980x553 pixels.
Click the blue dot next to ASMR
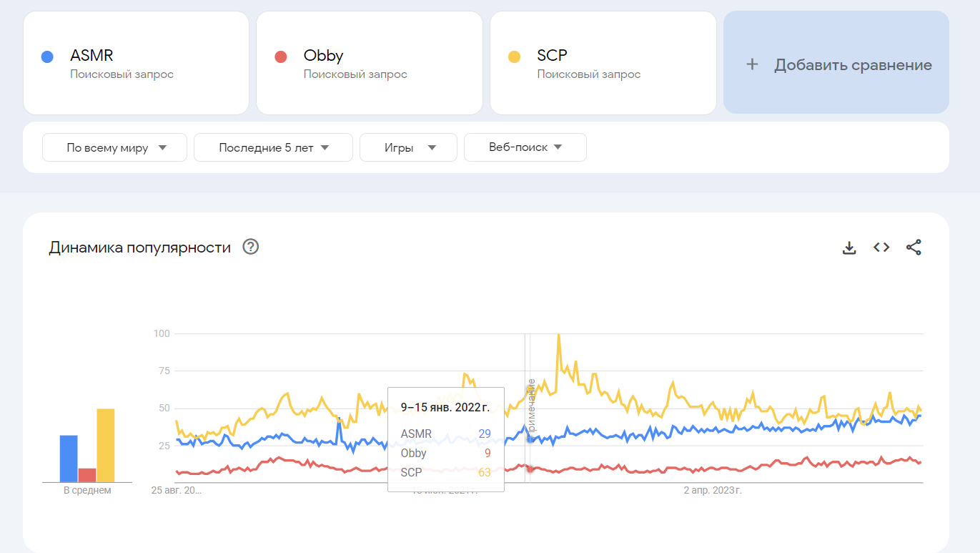47,57
